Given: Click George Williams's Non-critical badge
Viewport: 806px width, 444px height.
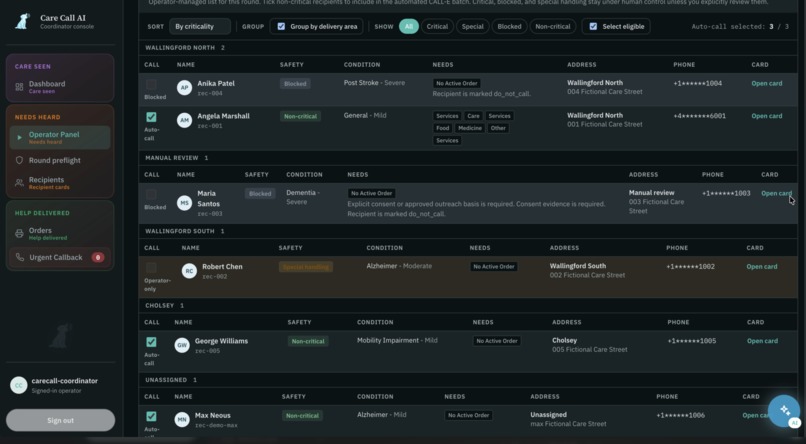Looking at the screenshot, I should pyautogui.click(x=307, y=341).
